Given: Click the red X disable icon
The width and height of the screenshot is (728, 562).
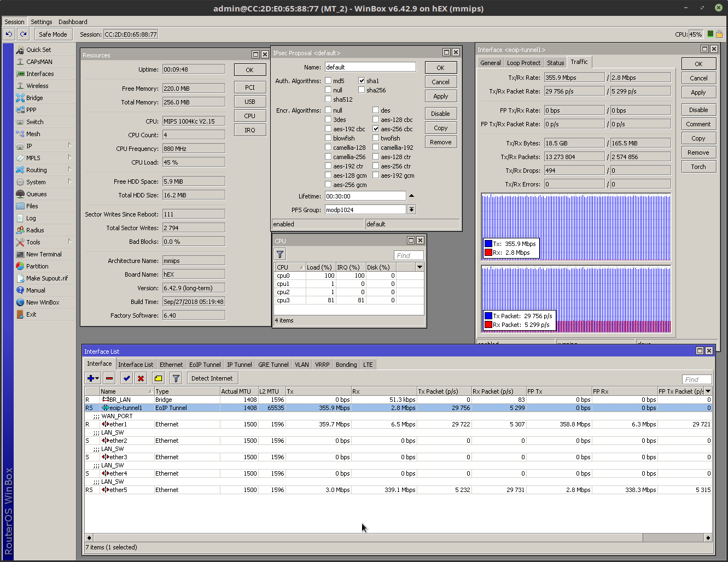Looking at the screenshot, I should click(x=141, y=378).
